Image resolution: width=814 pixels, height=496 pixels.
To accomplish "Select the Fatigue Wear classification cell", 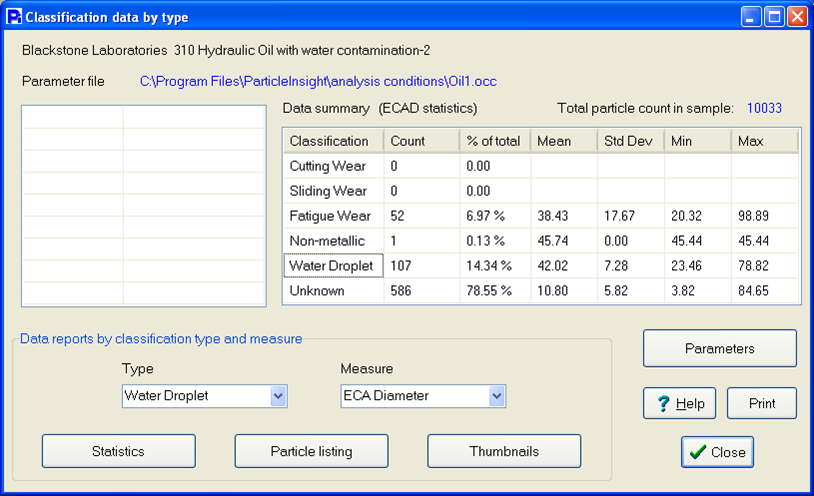I will (333, 216).
